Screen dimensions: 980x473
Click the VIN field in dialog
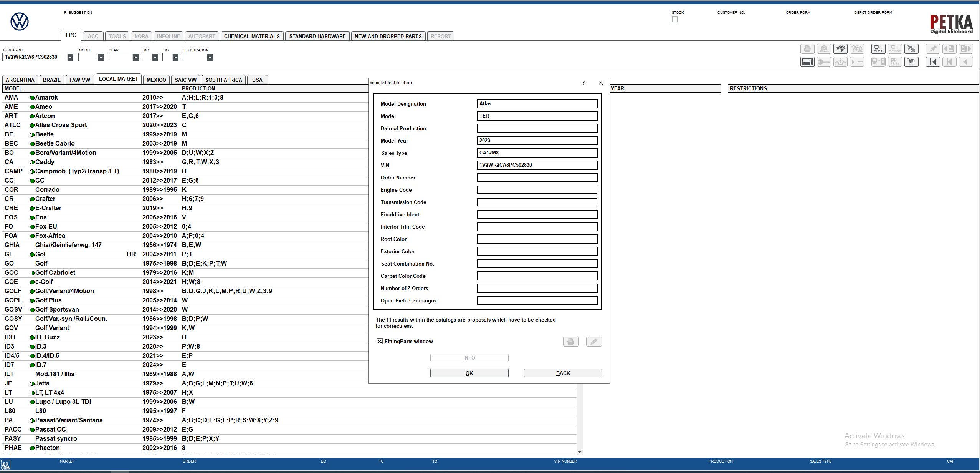pos(537,165)
